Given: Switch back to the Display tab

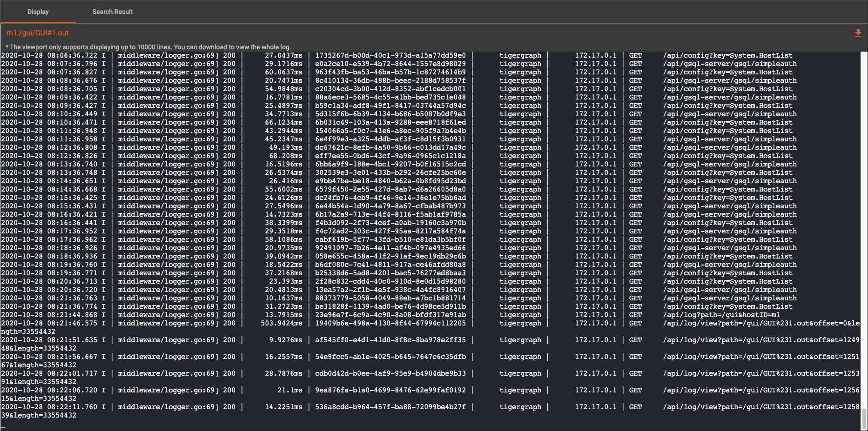Looking at the screenshot, I should tap(38, 12).
